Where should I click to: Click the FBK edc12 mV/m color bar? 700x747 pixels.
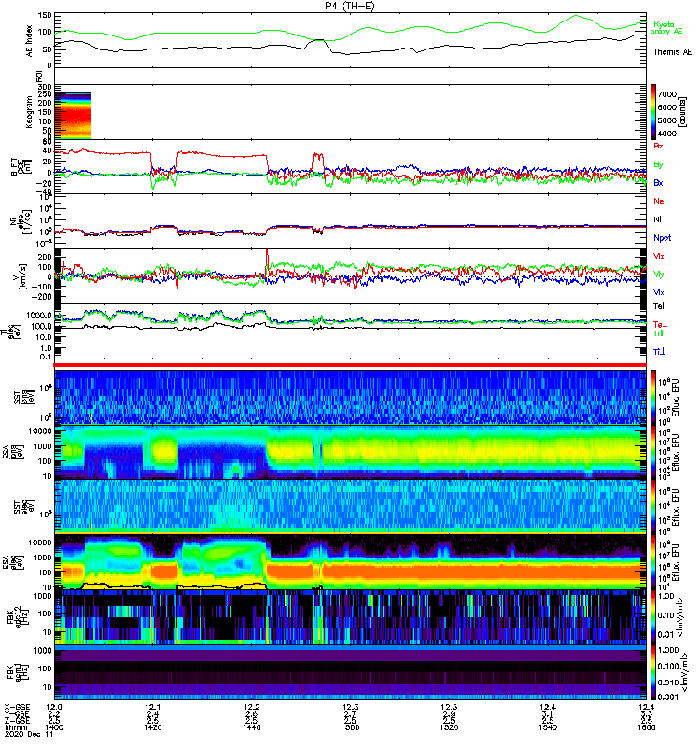point(653,617)
